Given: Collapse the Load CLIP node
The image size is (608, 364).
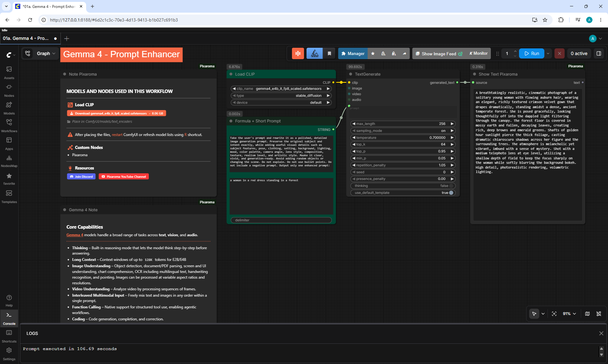Looking at the screenshot, I should [x=231, y=74].
